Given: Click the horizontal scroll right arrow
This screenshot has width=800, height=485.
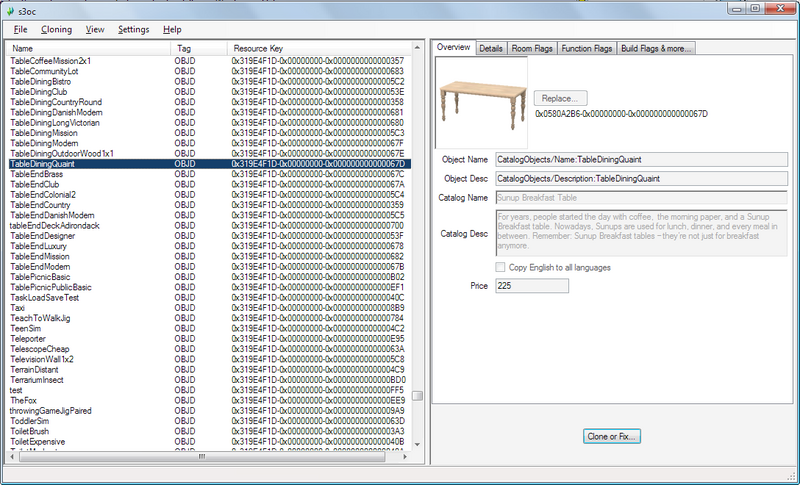Looking at the screenshot, I should click(405, 456).
